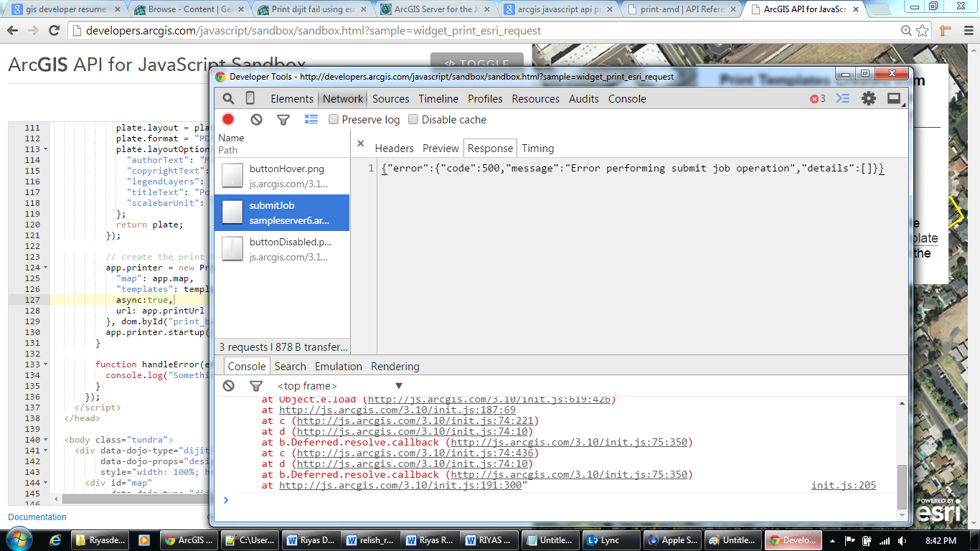The width and height of the screenshot is (980, 551).
Task: Toggle the console drawer icon in DevTools toolbar
Action: [843, 99]
